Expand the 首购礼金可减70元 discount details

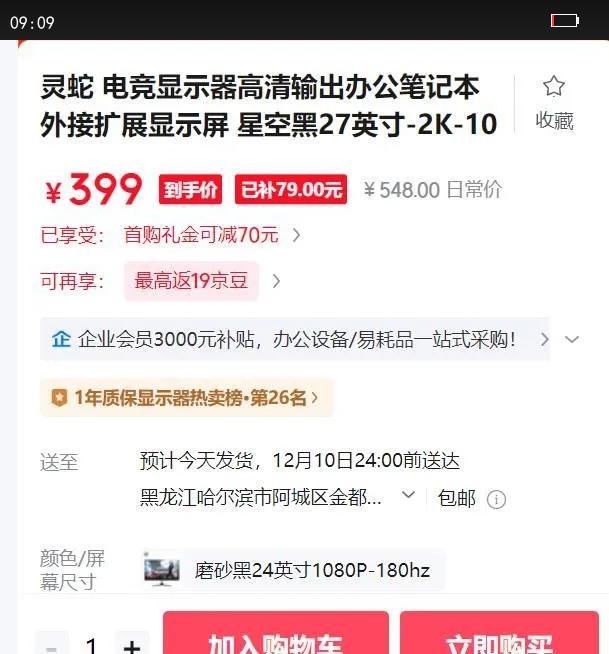point(296,235)
